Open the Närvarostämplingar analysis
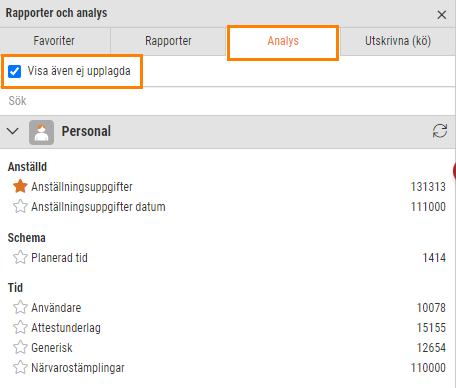This screenshot has width=456, height=388. click(x=78, y=368)
